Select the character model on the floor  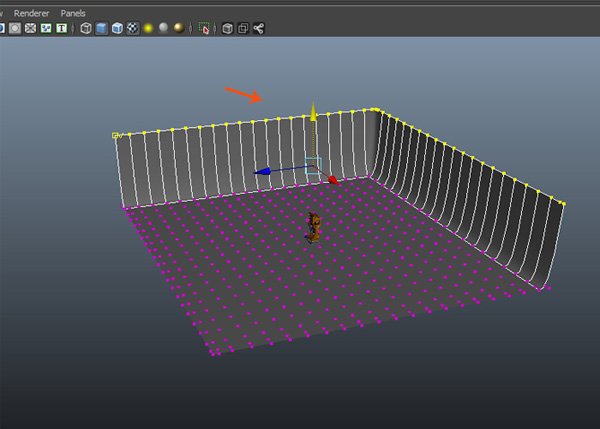click(x=314, y=228)
